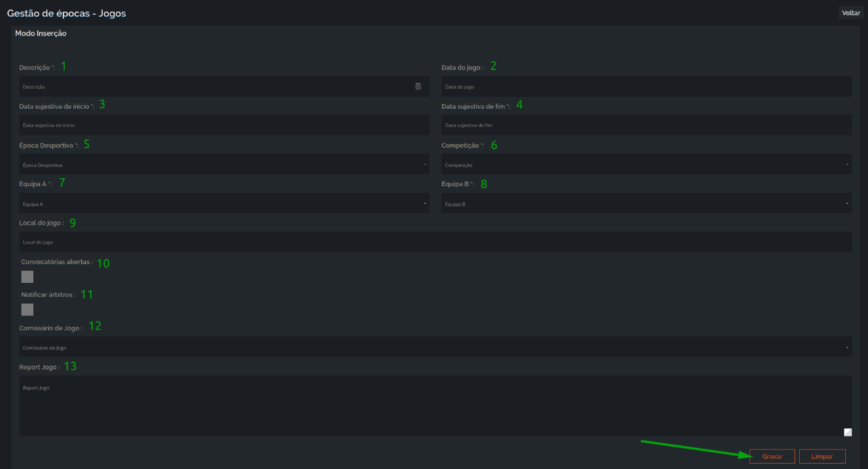Tick the Convocatórias abertas checkbox
The width and height of the screenshot is (868, 469).
coord(27,277)
